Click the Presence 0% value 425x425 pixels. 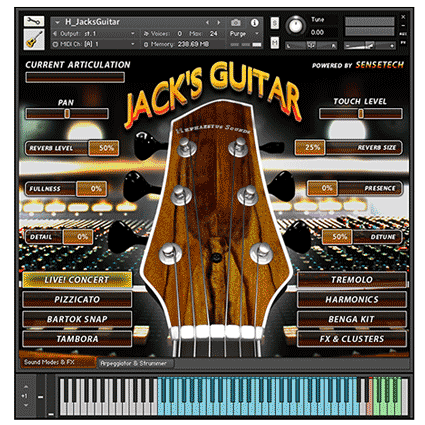click(322, 188)
